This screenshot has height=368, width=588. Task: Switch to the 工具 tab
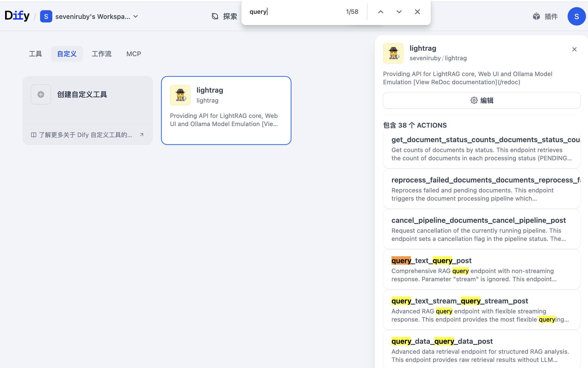pyautogui.click(x=35, y=54)
